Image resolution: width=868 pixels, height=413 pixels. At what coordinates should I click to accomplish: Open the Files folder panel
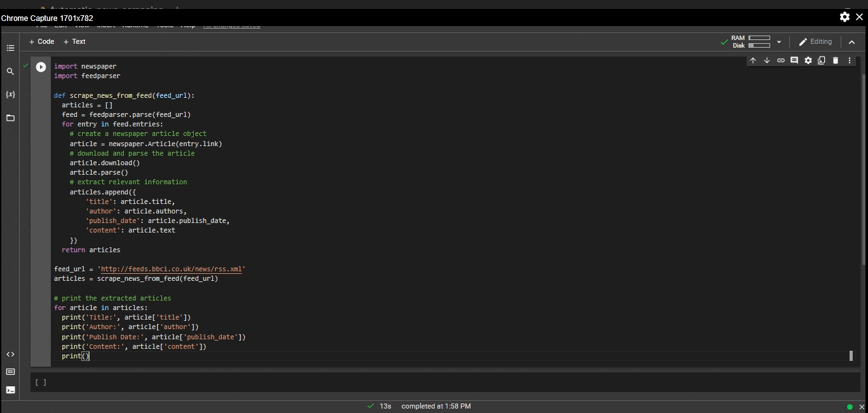[x=10, y=118]
